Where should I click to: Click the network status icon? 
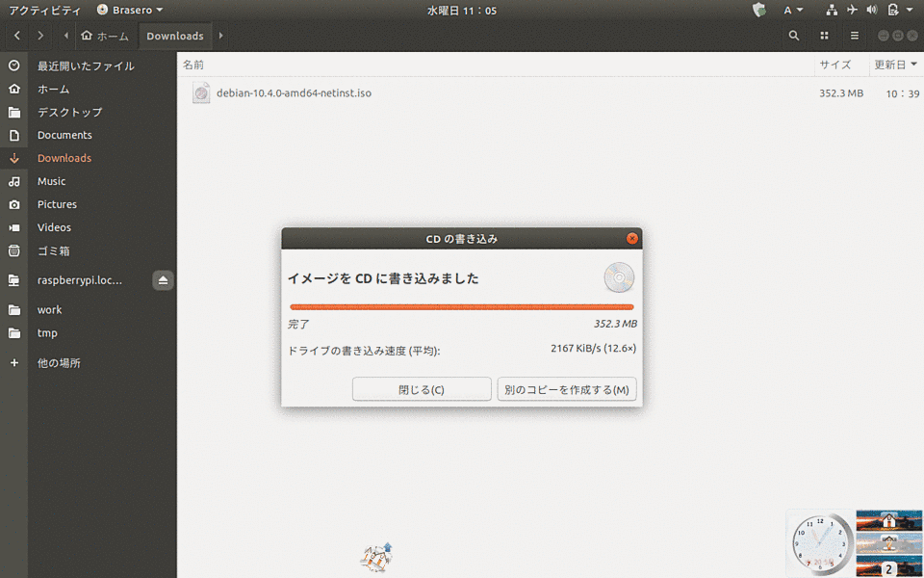click(832, 11)
